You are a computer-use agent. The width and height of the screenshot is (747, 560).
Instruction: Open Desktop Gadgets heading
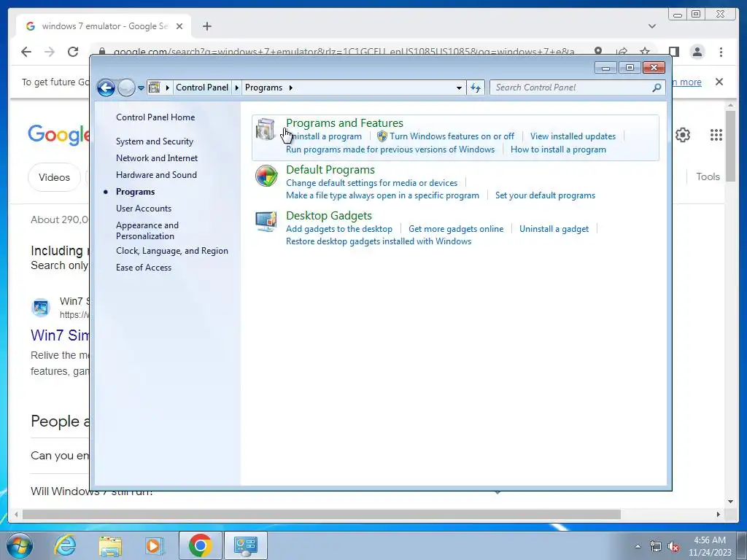329,216
